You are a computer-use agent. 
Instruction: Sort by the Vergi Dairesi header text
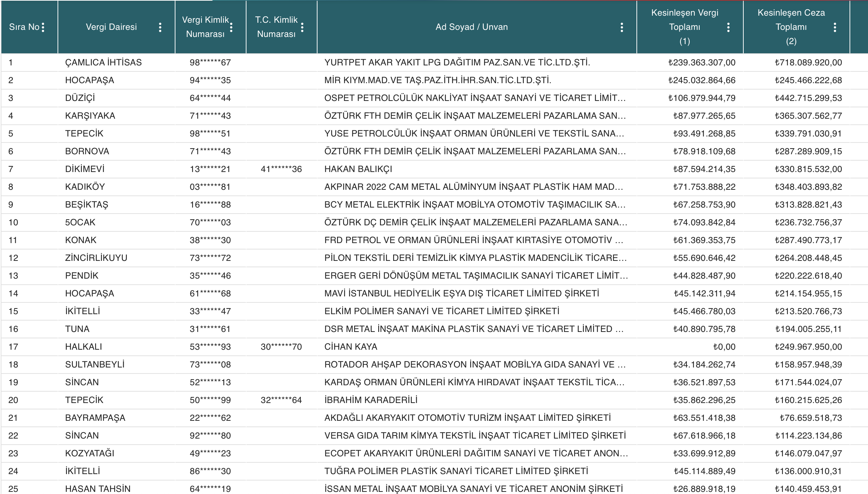pos(111,27)
